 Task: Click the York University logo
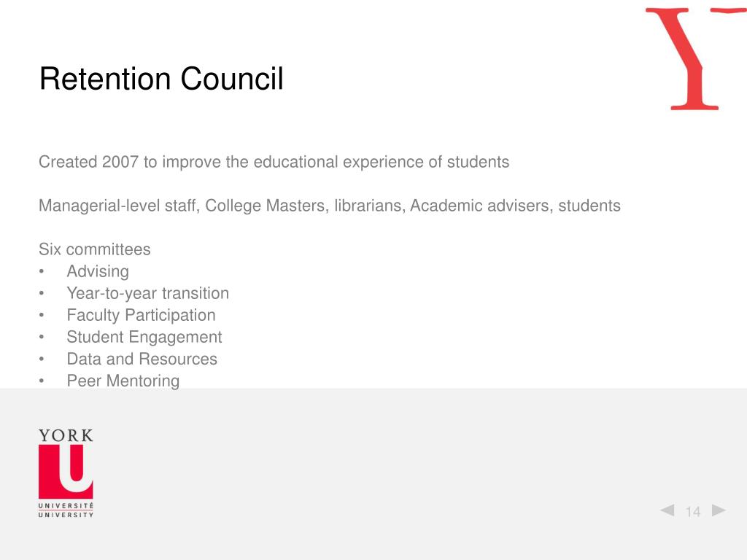(x=66, y=472)
